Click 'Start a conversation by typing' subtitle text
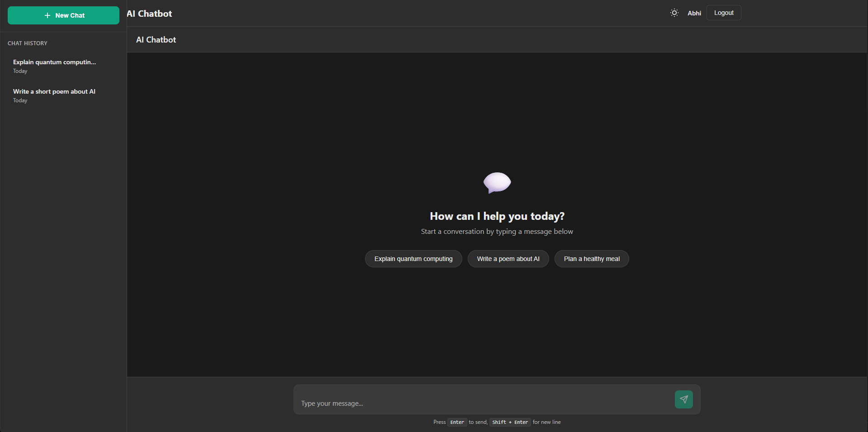 click(x=497, y=232)
